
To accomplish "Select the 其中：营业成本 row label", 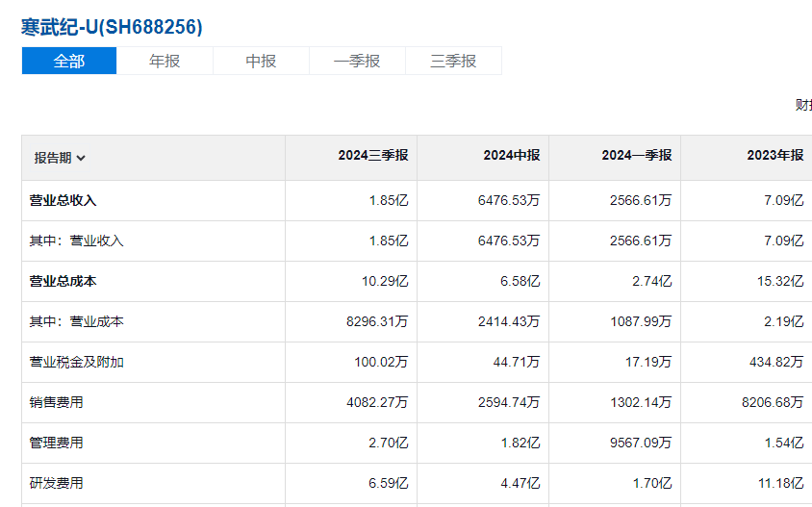I will click(77, 322).
